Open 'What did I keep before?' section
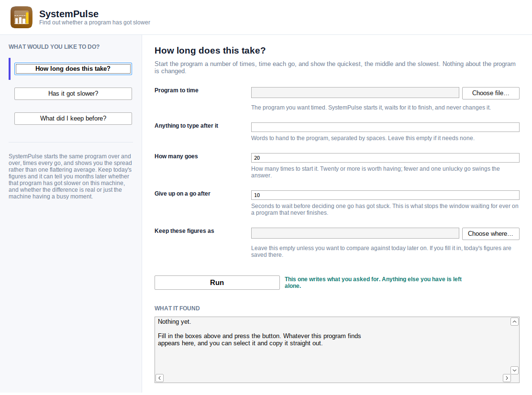This screenshot has width=532, height=395. [73, 118]
